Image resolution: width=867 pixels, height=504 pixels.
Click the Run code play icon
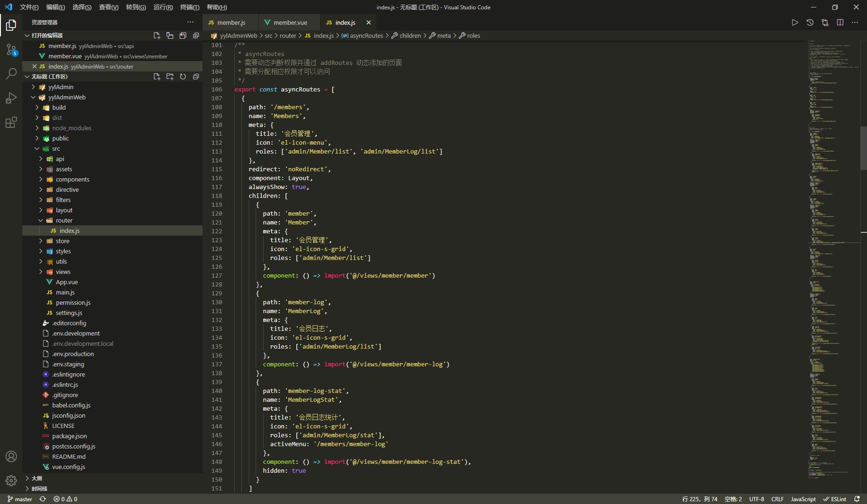point(795,22)
